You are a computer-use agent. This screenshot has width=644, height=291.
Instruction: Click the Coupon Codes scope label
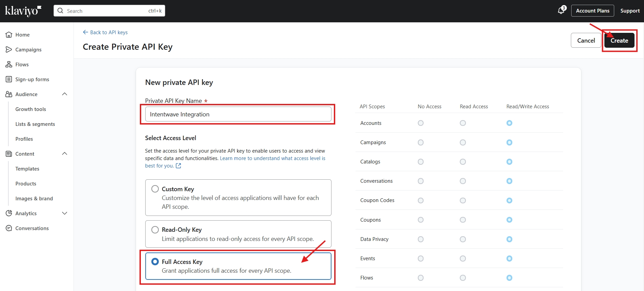[x=377, y=200]
